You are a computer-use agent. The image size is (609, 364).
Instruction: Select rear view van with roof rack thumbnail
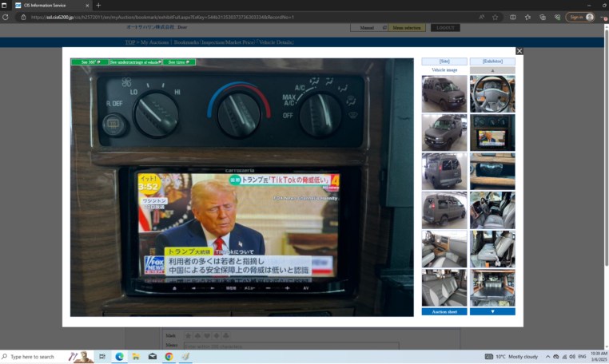coord(444,171)
